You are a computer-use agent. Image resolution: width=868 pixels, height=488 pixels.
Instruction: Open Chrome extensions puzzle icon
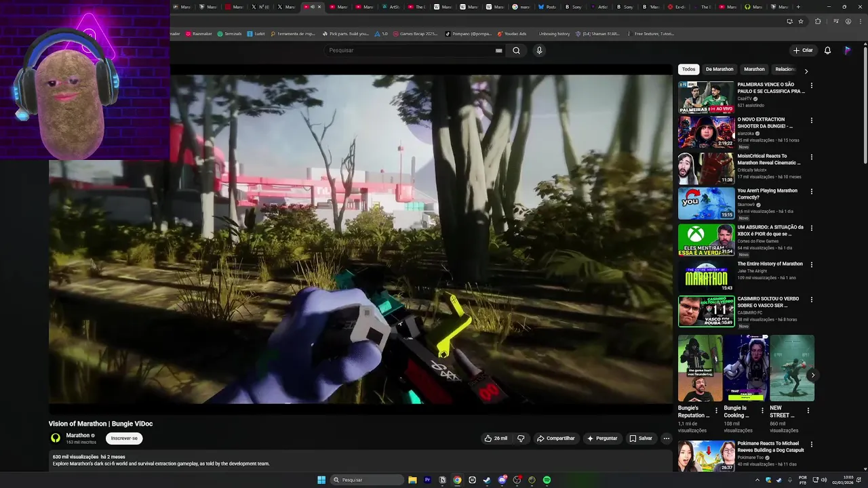point(818,21)
